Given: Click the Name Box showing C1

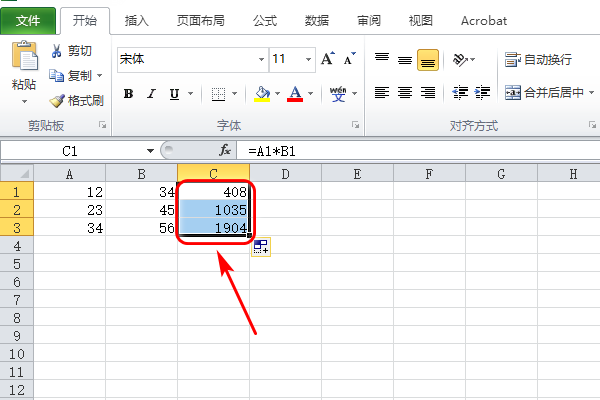Looking at the screenshot, I should click(71, 151).
